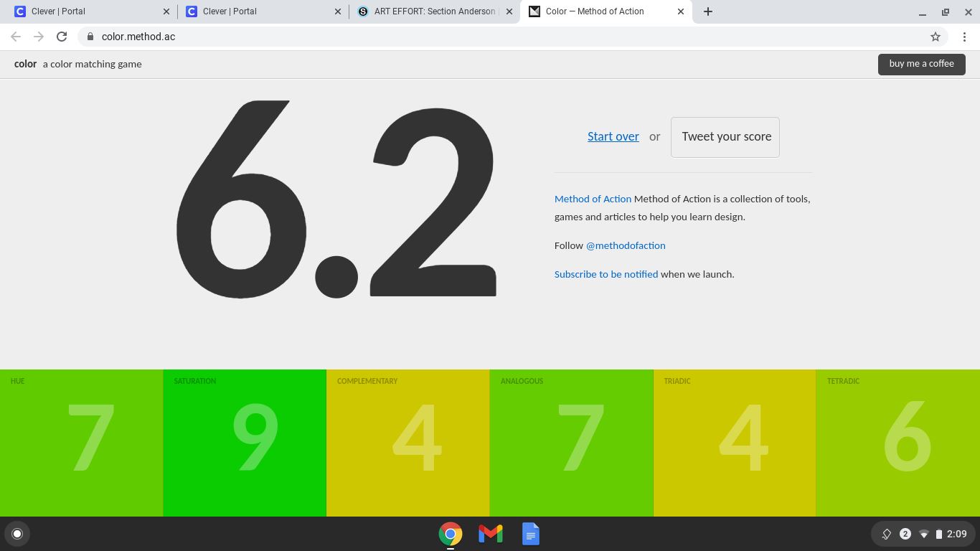This screenshot has height=551, width=980.
Task: Launch Gmail from the shelf
Action: point(491,534)
